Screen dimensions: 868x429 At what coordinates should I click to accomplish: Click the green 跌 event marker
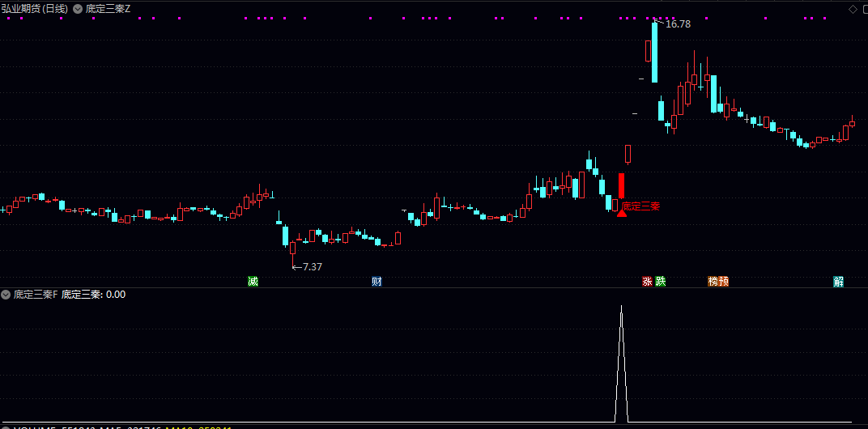(x=661, y=281)
